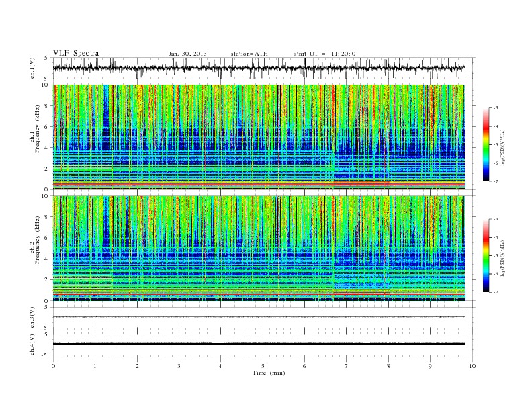Click the '8' kHz tick on ch.1 frequency axis
The height and width of the screenshot is (411, 532).
(x=46, y=106)
